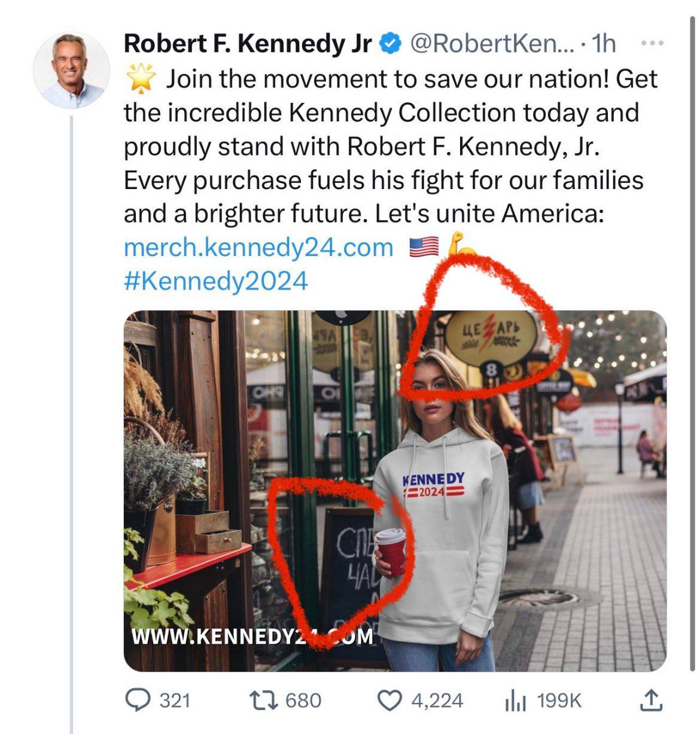Open the tweet's 1h timestamp
This screenshot has width=700, height=734.
602,44
